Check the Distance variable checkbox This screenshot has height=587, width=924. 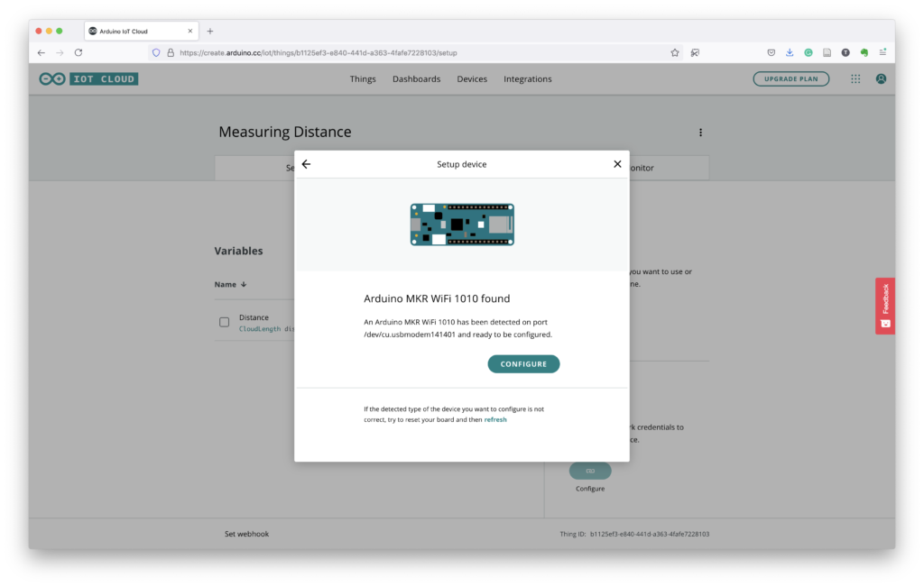coord(225,322)
